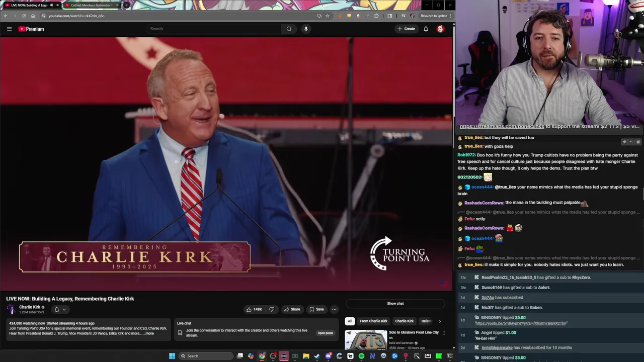The image size is (644, 362).
Task: Dislike the Charlie Kirk live video
Action: (x=272, y=309)
